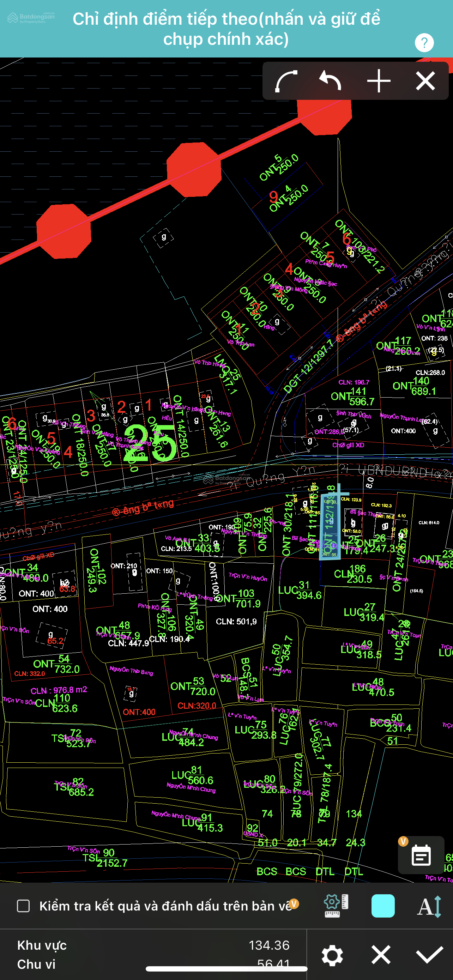The width and height of the screenshot is (453, 980).
Task: Open the notes icon with V badge
Action: point(421,856)
